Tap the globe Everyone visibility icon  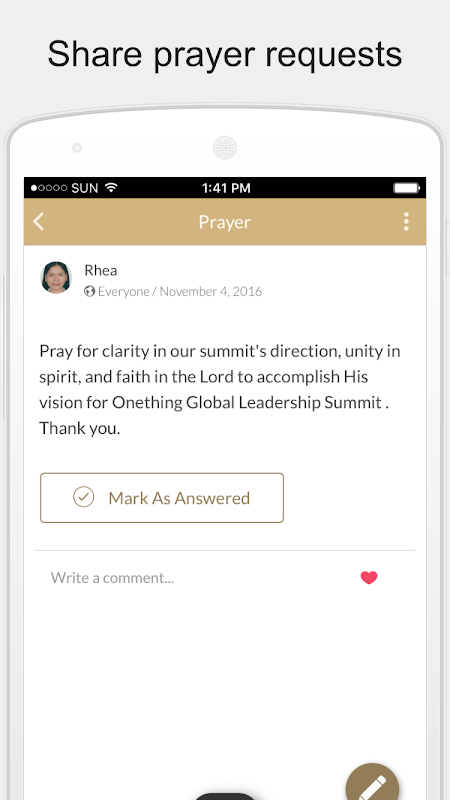click(90, 291)
